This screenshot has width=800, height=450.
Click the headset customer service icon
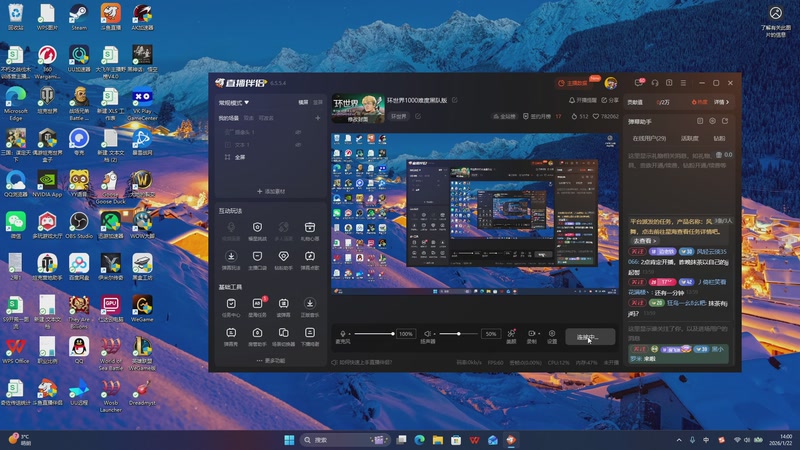click(x=655, y=83)
